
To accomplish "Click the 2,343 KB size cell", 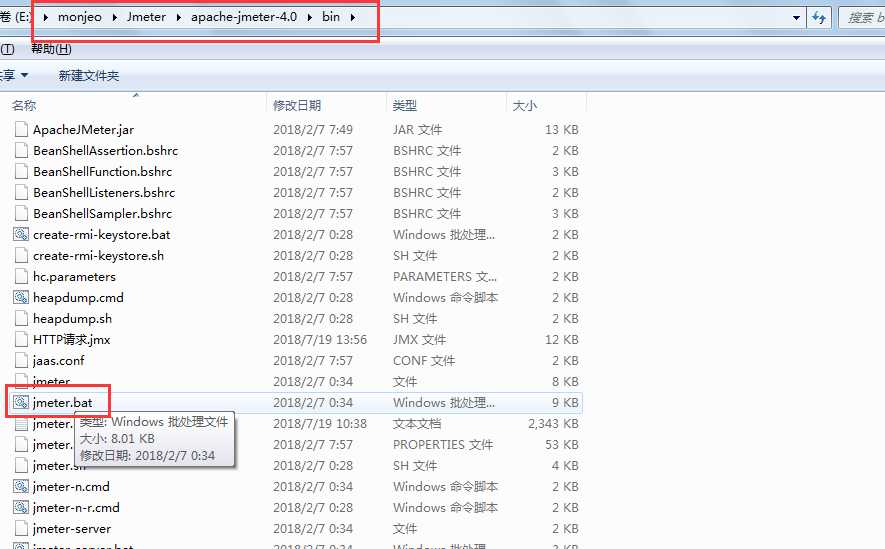I will pos(553,423).
